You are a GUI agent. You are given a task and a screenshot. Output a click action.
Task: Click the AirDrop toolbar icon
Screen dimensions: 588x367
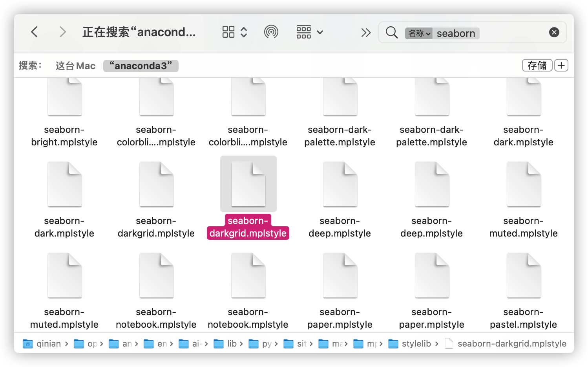(271, 32)
